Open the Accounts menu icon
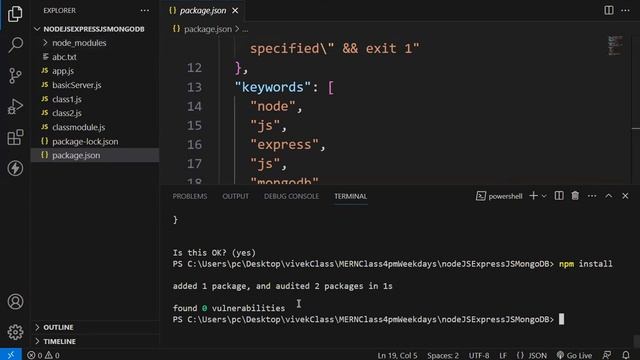Screen dimensions: 640x360 (15, 302)
